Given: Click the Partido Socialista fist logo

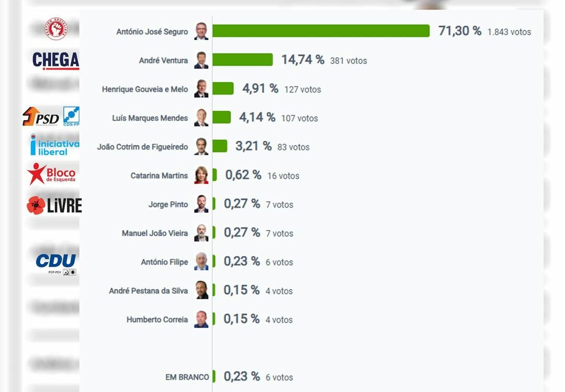Looking at the screenshot, I should (x=55, y=29).
